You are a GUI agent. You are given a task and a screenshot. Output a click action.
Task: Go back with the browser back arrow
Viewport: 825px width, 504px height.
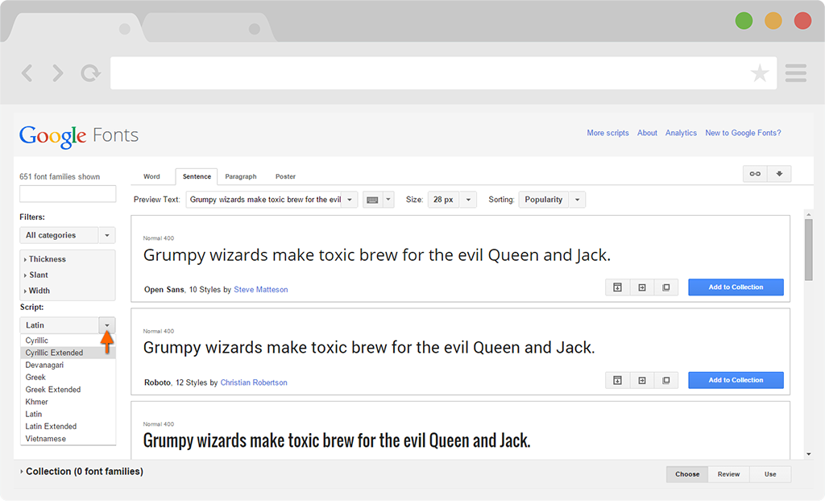coord(27,73)
